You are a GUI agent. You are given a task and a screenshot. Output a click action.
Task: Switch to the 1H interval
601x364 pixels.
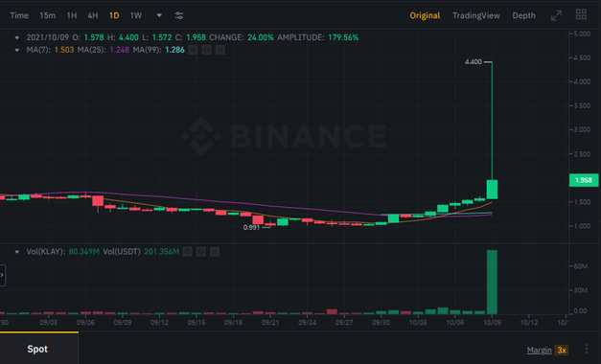click(72, 15)
